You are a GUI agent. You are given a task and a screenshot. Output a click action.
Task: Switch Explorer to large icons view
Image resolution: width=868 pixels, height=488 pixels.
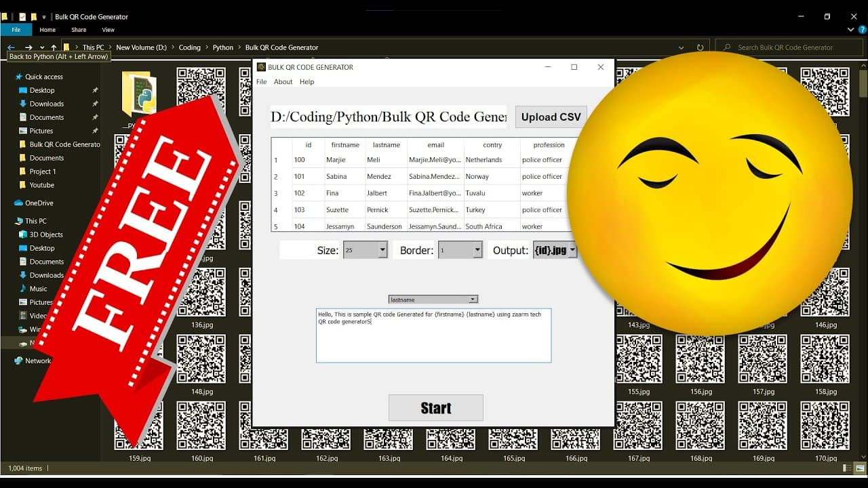[859, 468]
